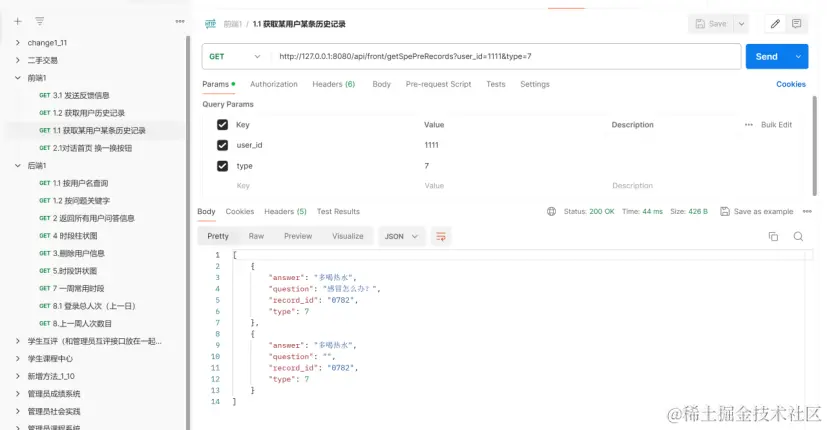This screenshot has width=828, height=430.
Task: Open sidebar more options ellipsis
Action: pos(180,21)
